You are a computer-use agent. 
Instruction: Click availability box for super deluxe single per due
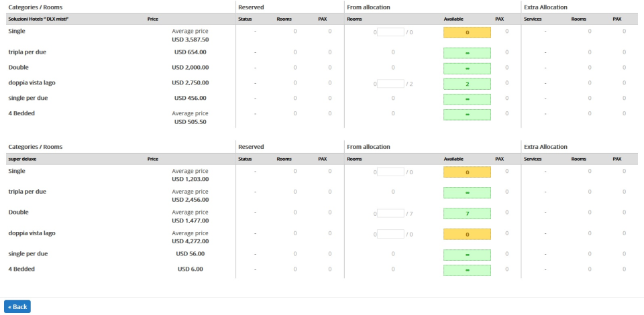tap(467, 255)
